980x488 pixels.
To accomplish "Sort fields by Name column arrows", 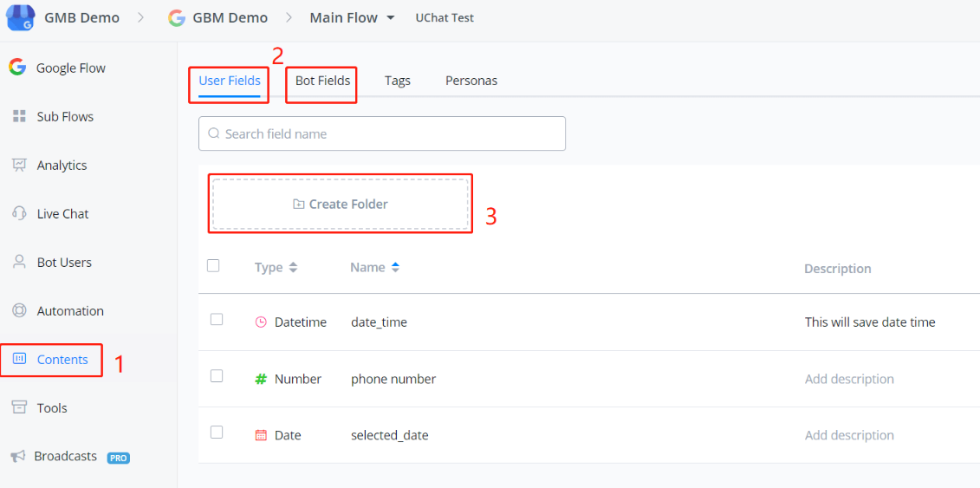I will coord(395,268).
